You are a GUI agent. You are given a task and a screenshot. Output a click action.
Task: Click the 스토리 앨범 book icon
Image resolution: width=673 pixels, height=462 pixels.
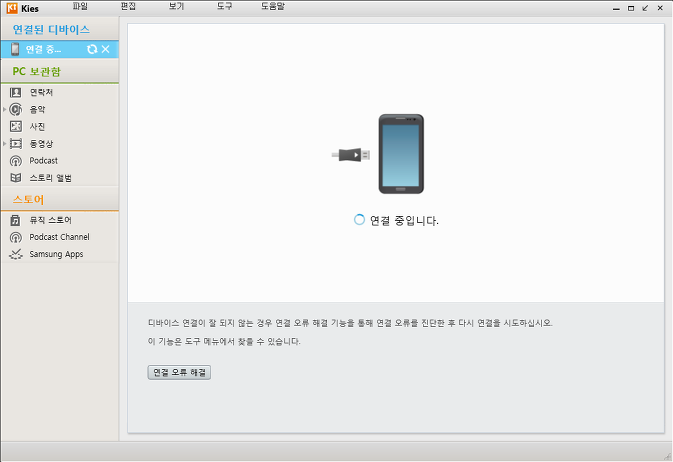pyautogui.click(x=16, y=178)
